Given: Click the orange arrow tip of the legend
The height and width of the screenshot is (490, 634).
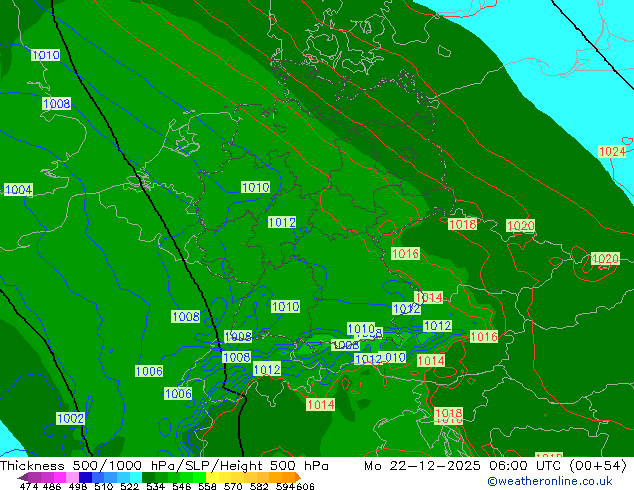Looking at the screenshot, I should 298,477.
